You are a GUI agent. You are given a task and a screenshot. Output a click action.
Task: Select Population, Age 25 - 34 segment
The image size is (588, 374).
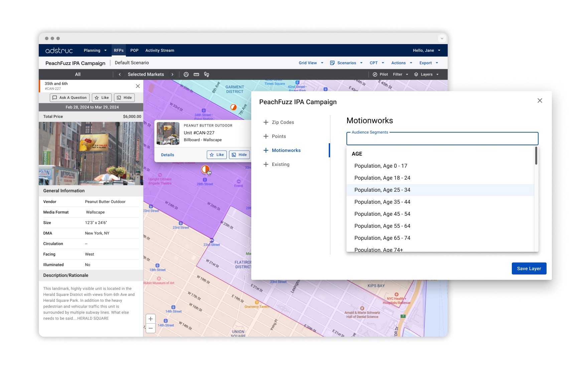(x=382, y=190)
